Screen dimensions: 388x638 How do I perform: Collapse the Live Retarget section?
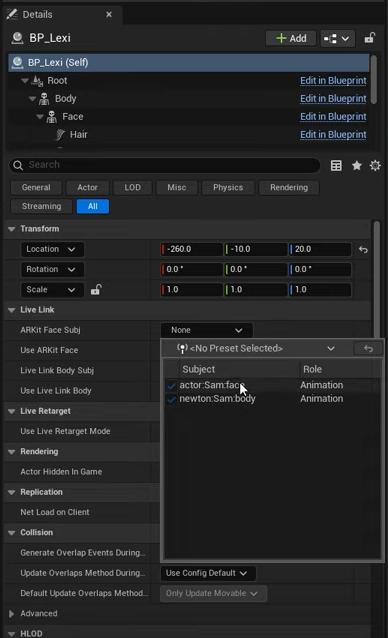[x=11, y=411]
